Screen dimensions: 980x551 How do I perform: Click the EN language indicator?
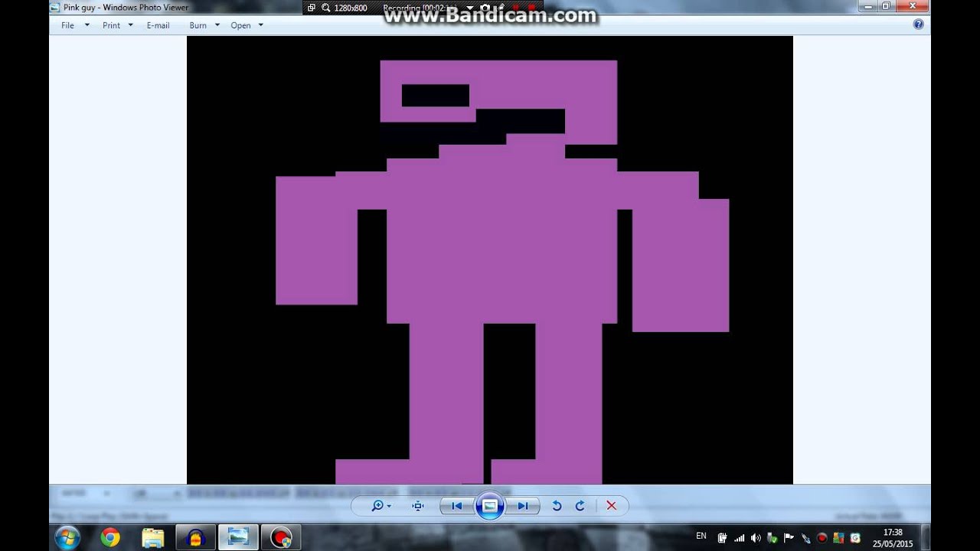click(x=701, y=536)
